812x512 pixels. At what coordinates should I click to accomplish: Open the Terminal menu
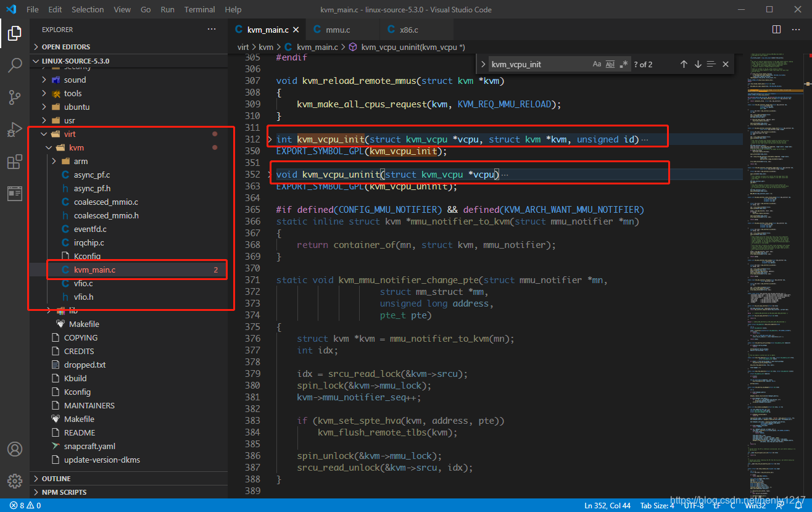199,9
